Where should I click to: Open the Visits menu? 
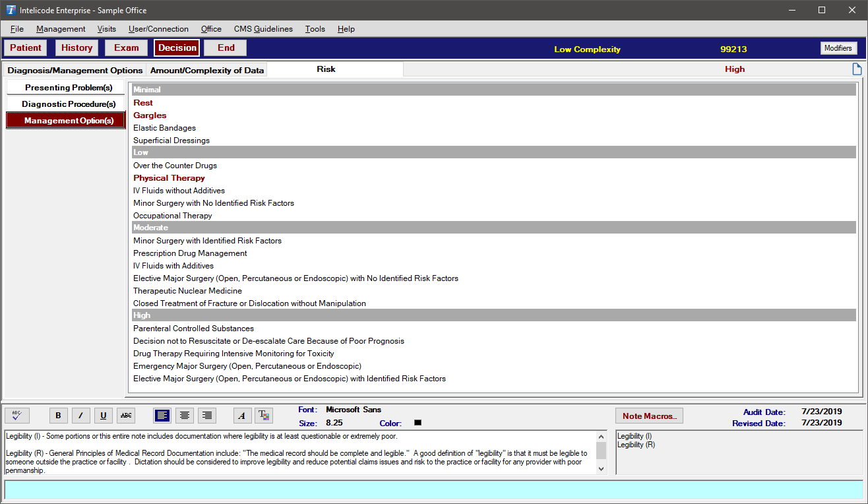tap(106, 29)
